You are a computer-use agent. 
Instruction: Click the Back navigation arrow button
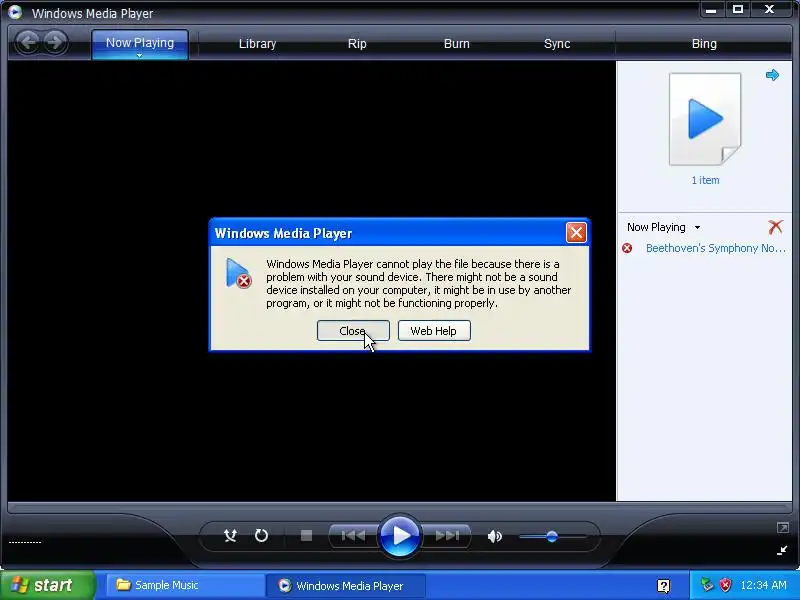[28, 42]
